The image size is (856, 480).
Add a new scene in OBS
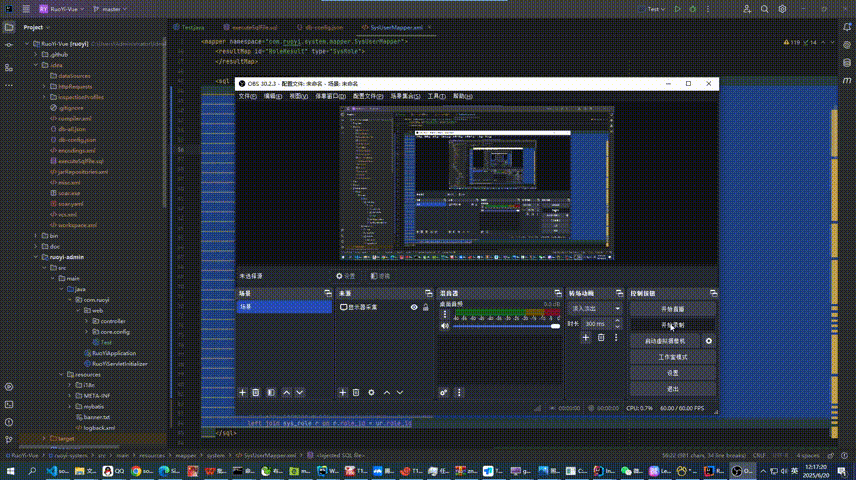point(242,392)
